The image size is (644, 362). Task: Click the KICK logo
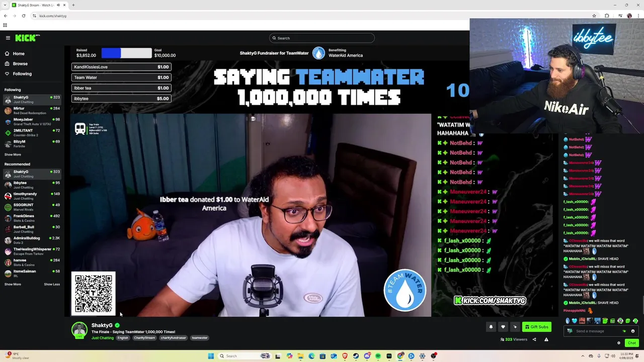tap(27, 38)
